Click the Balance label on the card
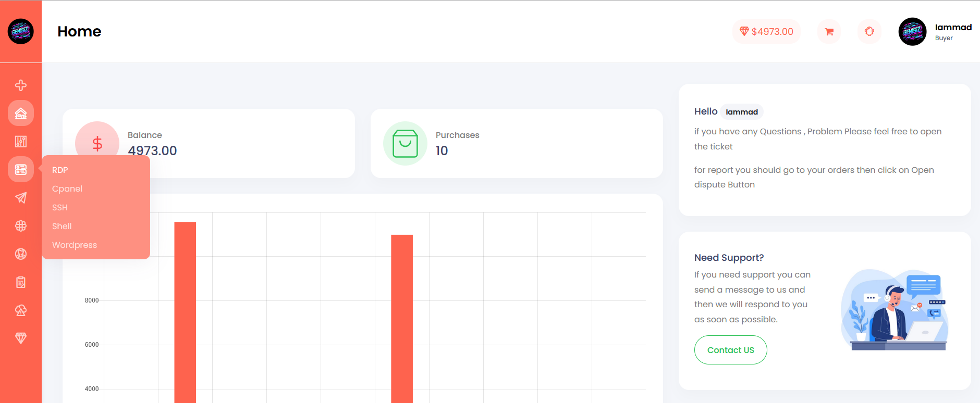980x403 pixels. [x=145, y=135]
